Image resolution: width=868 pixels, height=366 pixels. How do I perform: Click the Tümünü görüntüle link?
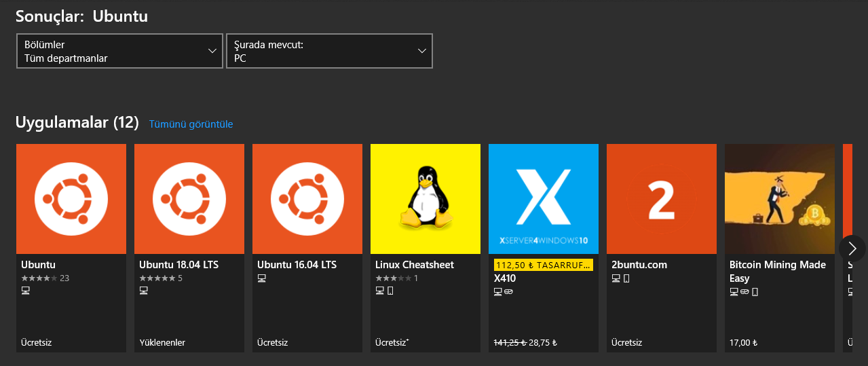coord(191,124)
